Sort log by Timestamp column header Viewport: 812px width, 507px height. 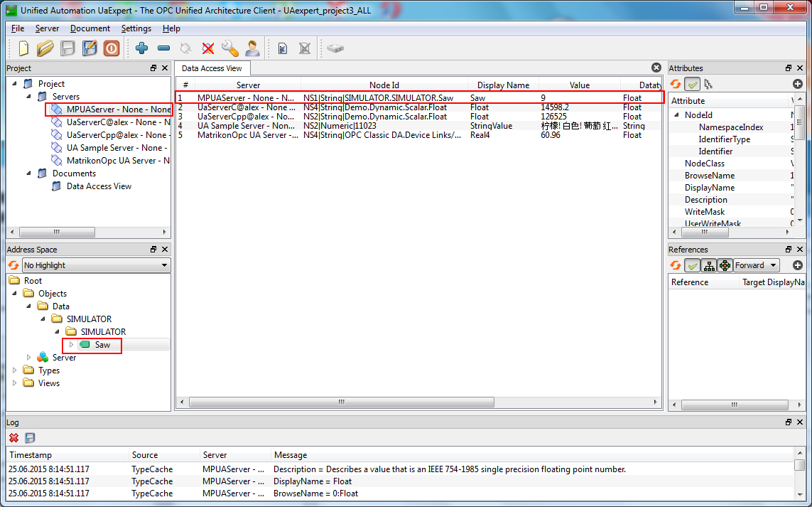point(67,454)
